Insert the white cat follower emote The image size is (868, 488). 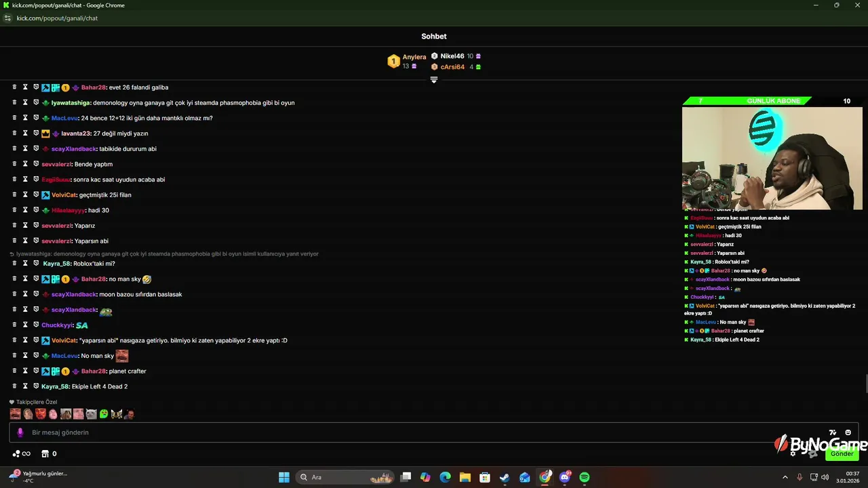point(91,414)
